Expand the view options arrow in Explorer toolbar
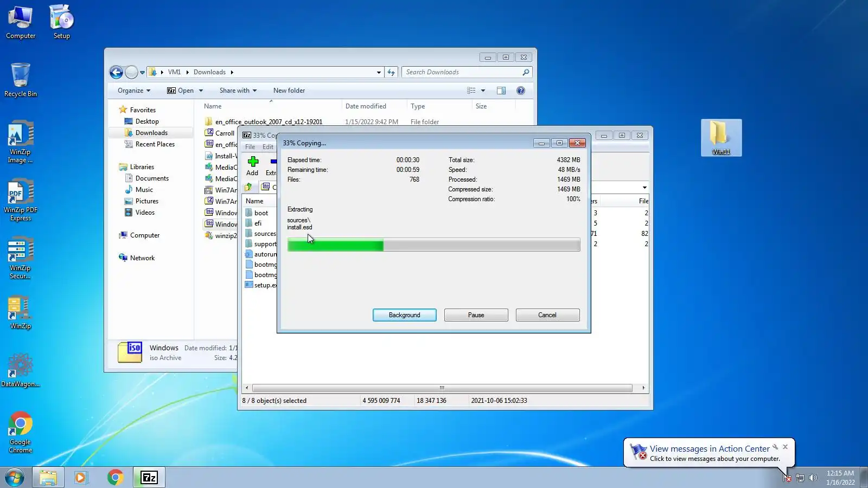The image size is (868, 488). coord(483,91)
